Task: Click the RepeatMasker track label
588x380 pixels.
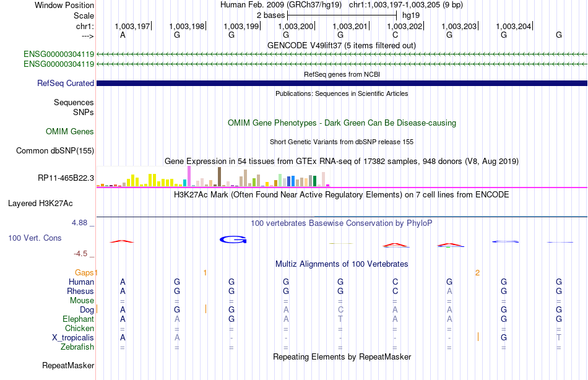Action: [x=68, y=365]
